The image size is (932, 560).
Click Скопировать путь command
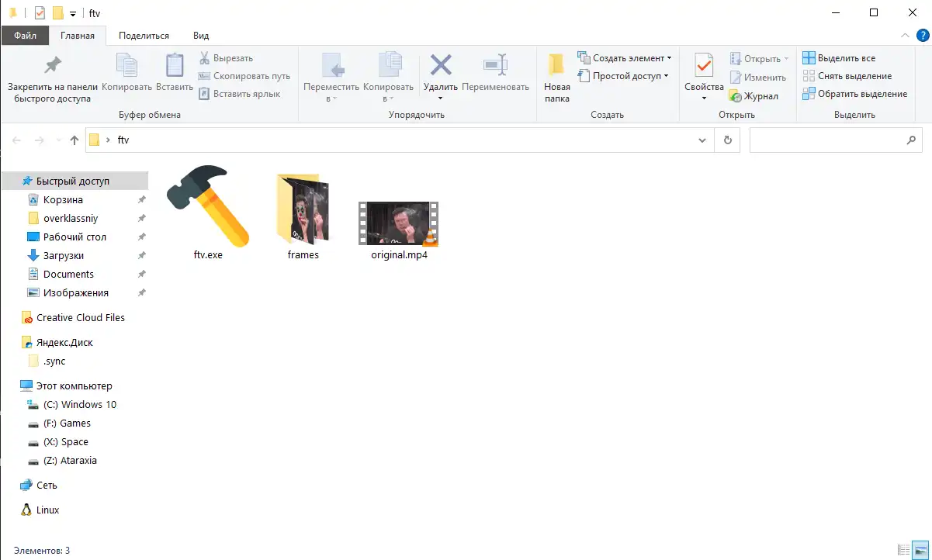(x=244, y=76)
